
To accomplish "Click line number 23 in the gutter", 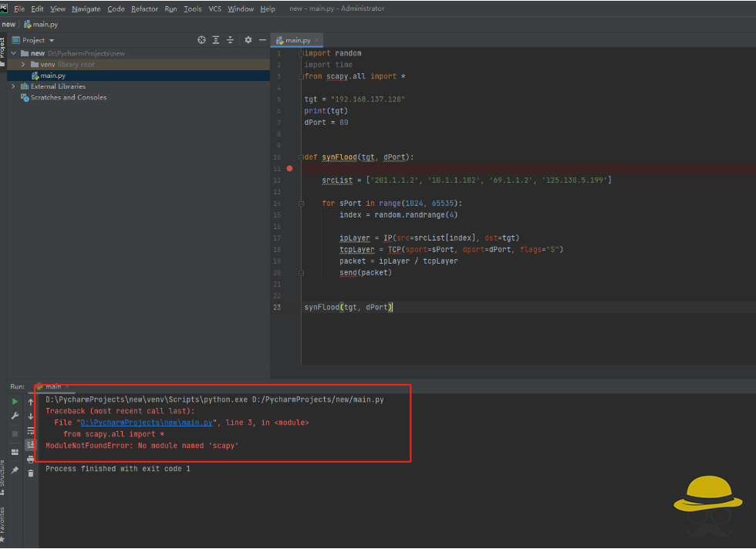I will coord(277,307).
